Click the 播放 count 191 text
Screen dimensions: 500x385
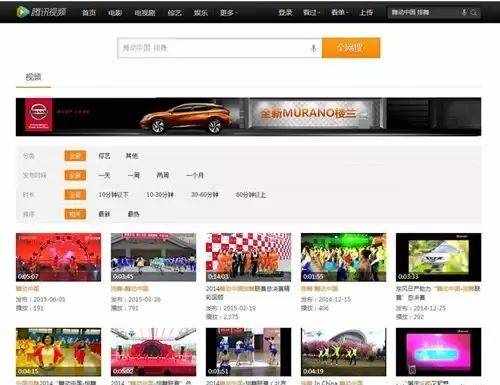pyautogui.click(x=30, y=308)
